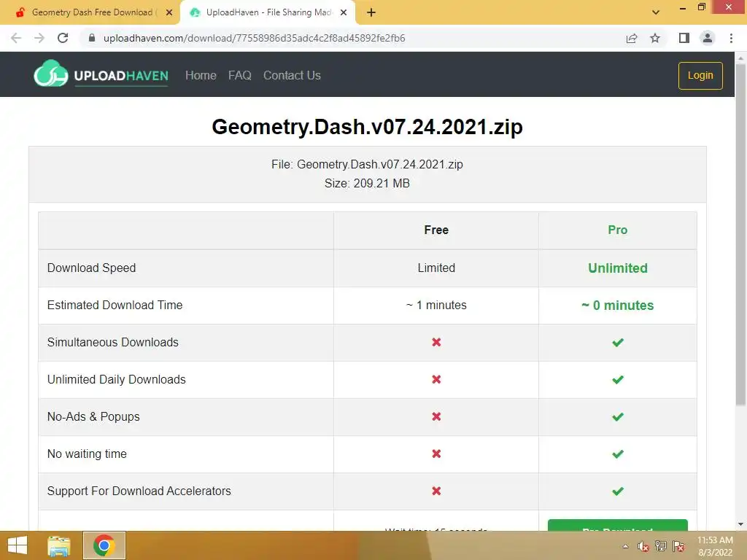
Task: Open the Windows Start button
Action: point(18,545)
